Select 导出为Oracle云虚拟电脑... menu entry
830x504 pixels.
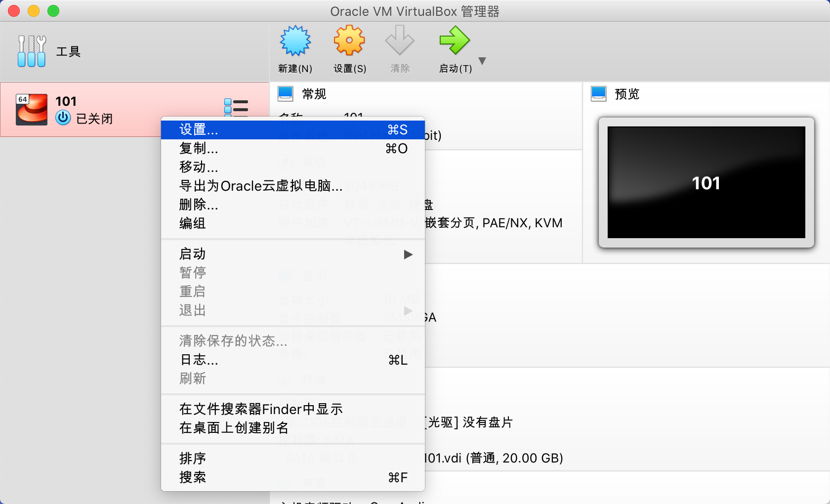pyautogui.click(x=293, y=186)
